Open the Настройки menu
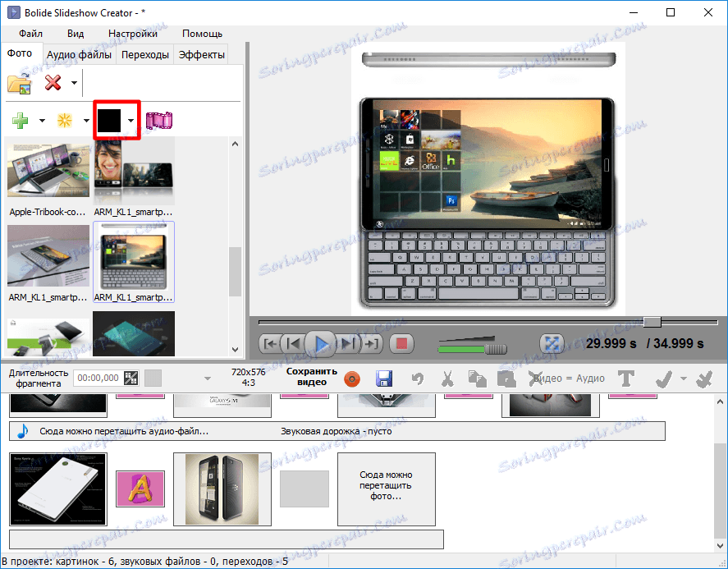 (134, 34)
